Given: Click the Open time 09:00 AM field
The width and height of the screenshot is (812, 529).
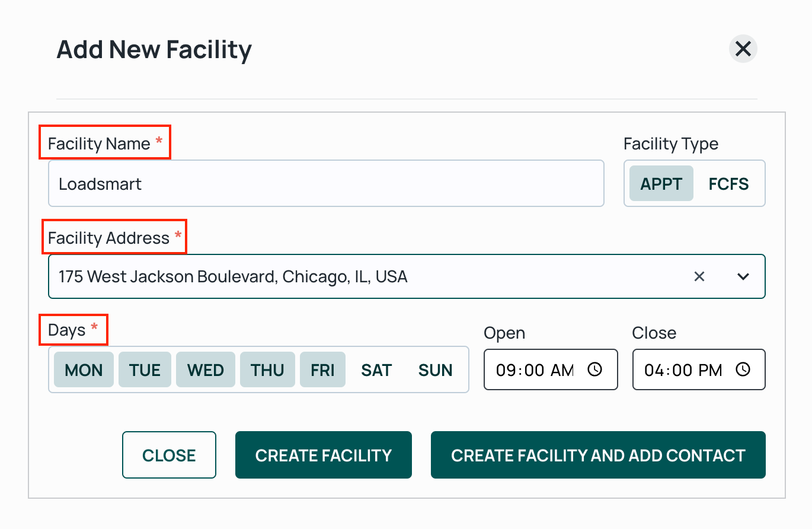Looking at the screenshot, I should (551, 369).
